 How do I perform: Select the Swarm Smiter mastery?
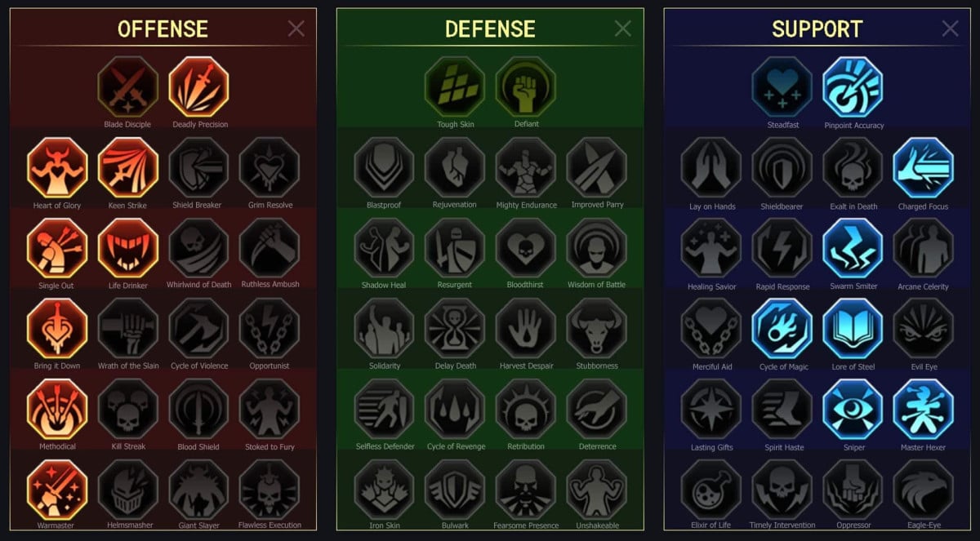coord(853,248)
